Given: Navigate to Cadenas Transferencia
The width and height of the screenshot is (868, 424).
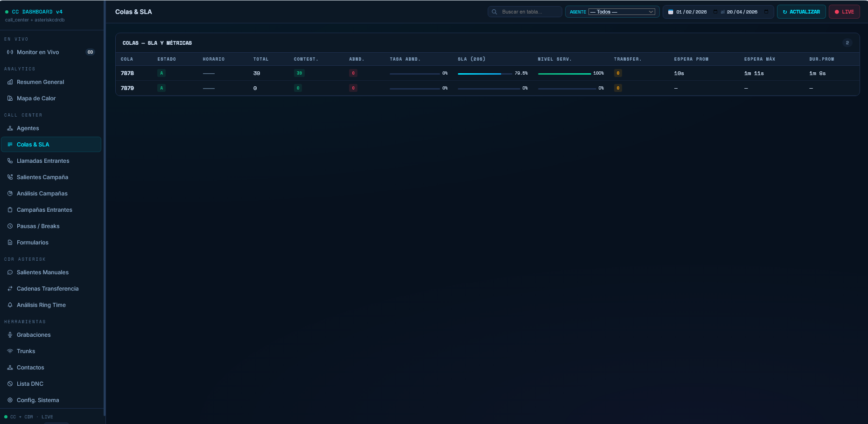Looking at the screenshot, I should point(48,289).
